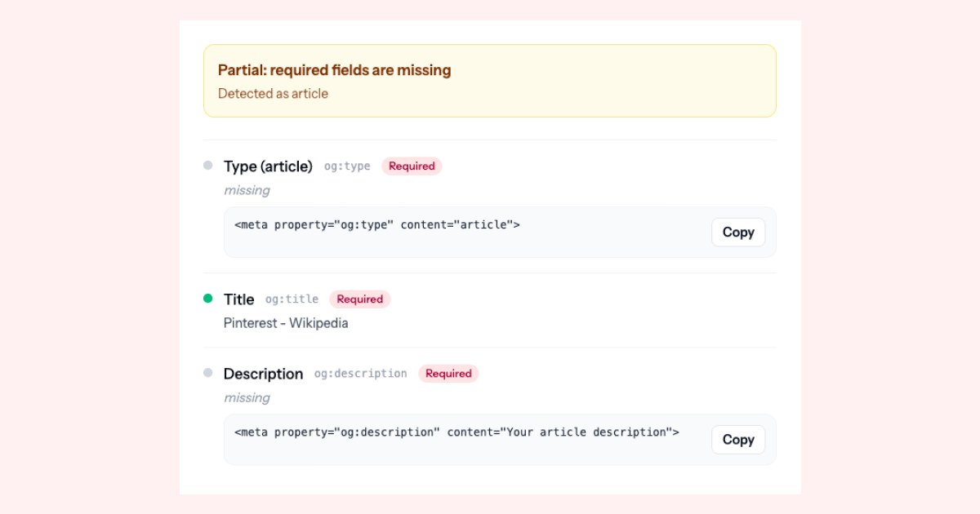Image resolution: width=980 pixels, height=514 pixels.
Task: Click the 'missing' text under Description
Action: tap(247, 397)
